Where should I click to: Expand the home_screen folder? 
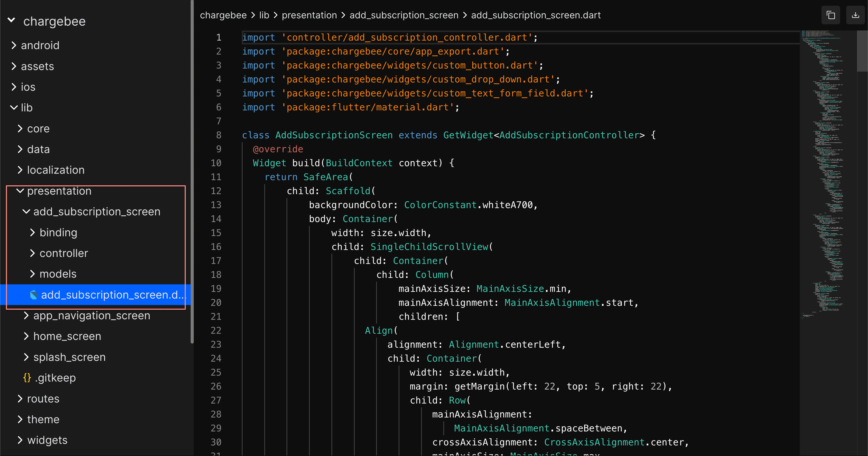[x=26, y=336]
